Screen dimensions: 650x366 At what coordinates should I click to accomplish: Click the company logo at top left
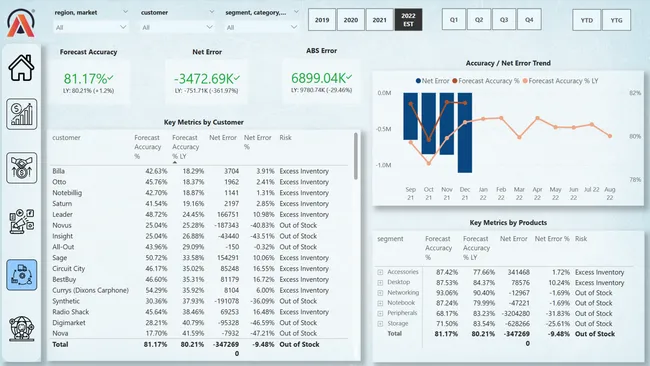click(21, 23)
